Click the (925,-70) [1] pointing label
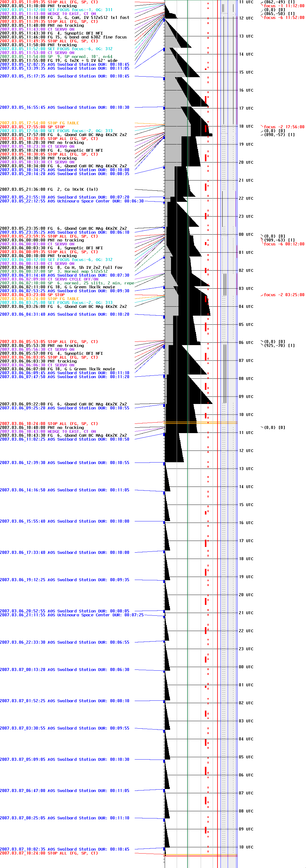 pyautogui.click(x=279, y=345)
